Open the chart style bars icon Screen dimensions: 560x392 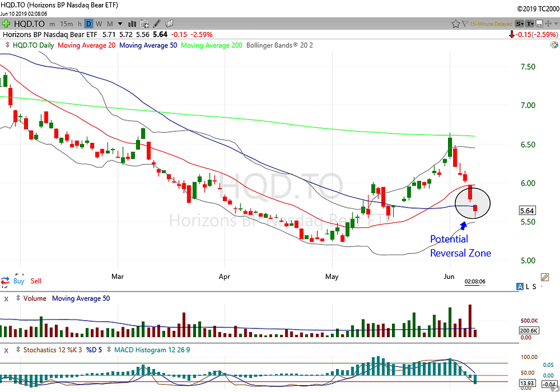132,24
